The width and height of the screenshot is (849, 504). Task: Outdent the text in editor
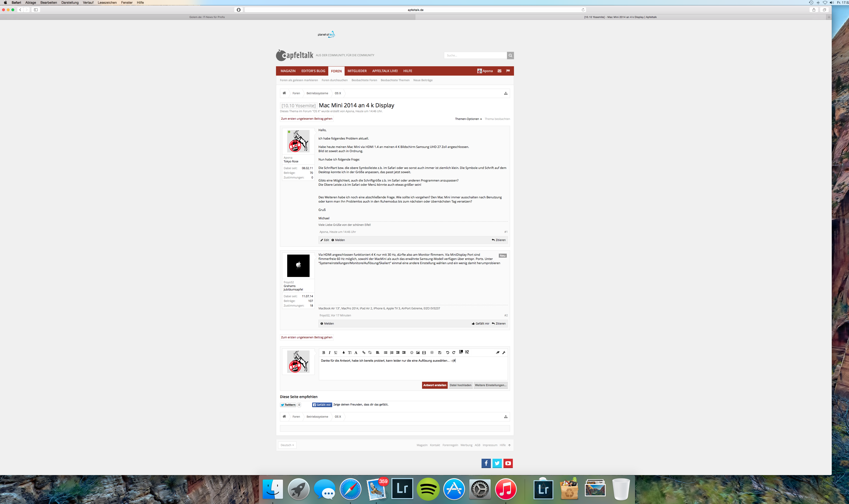tap(398, 353)
